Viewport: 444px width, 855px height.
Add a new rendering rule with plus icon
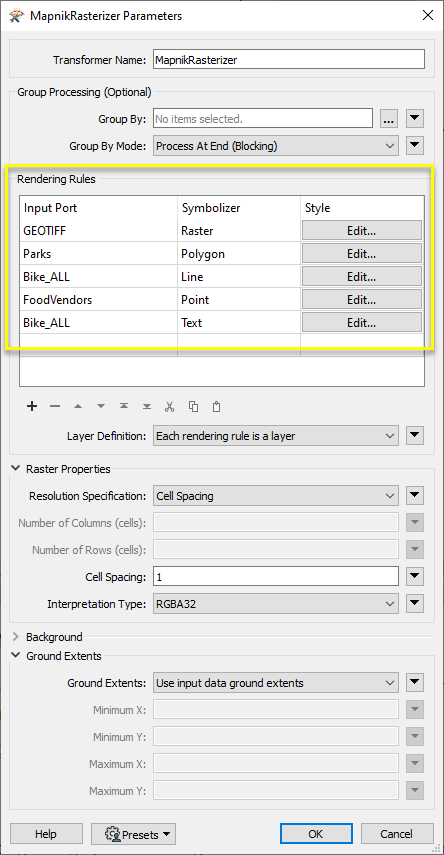[32, 406]
